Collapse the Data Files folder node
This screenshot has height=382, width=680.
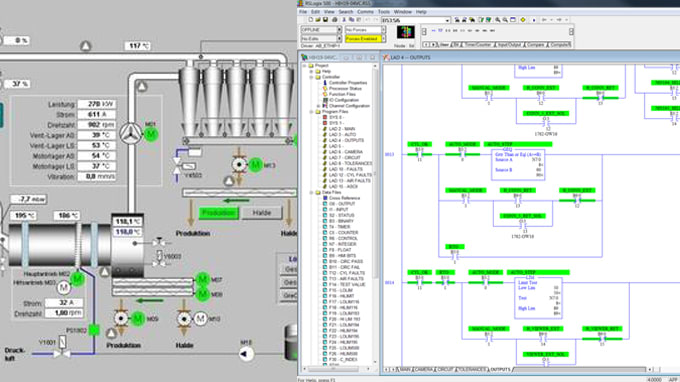coord(311,193)
